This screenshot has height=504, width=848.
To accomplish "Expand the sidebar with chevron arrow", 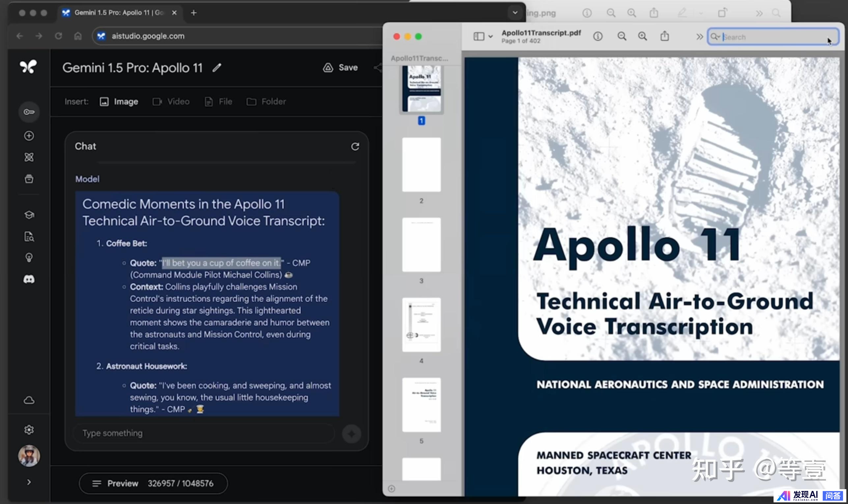I will tap(29, 482).
